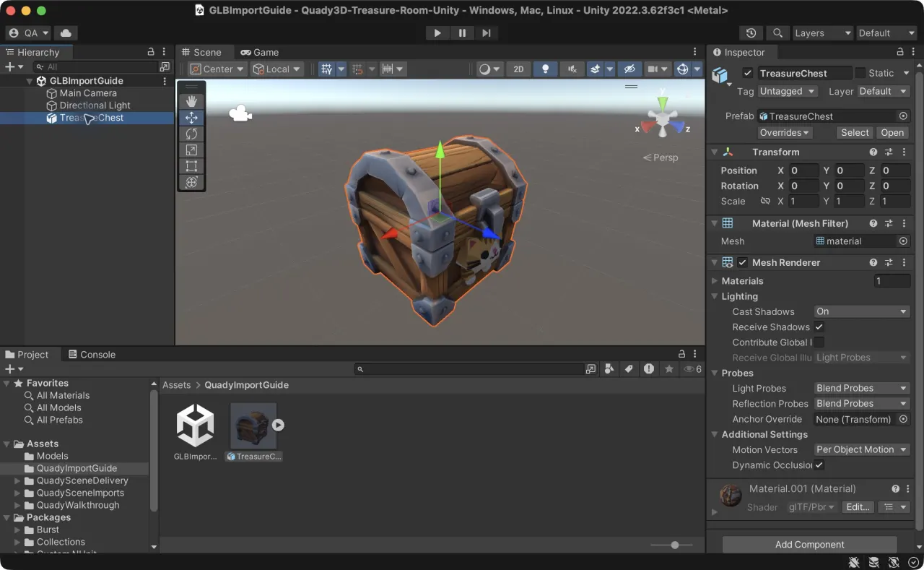Select the Scene tab
Viewport: 924px width, 570px height.
click(x=201, y=52)
